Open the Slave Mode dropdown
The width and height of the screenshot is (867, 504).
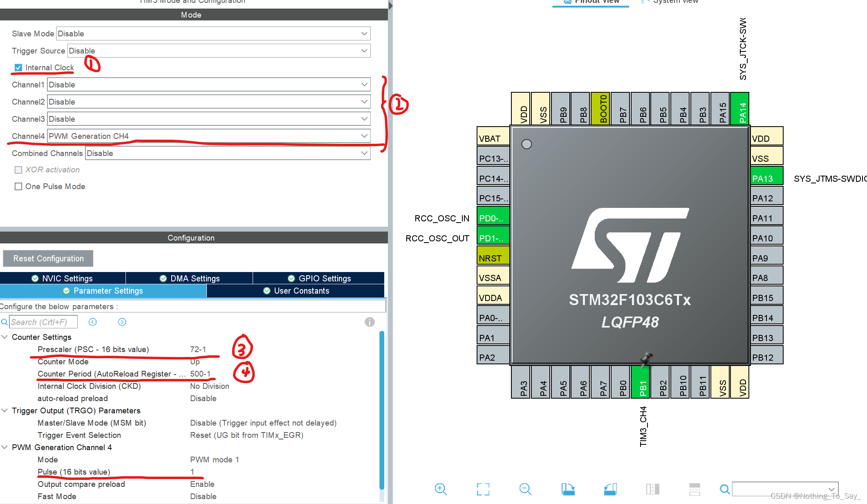(x=213, y=33)
